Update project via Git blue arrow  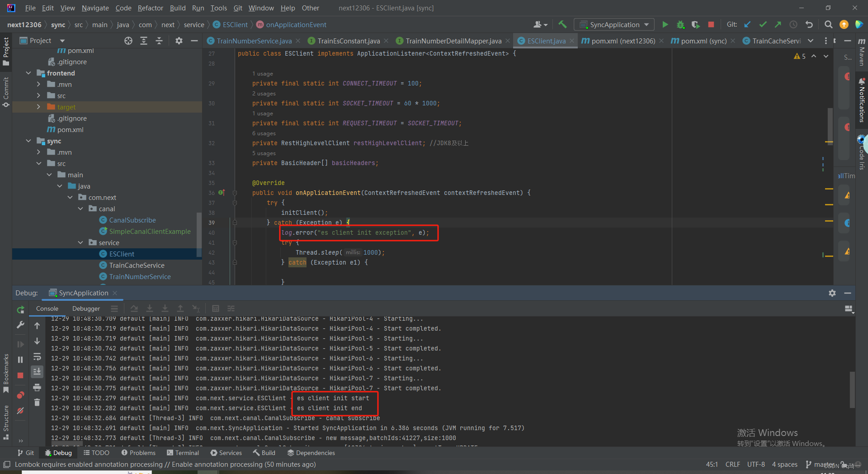[x=748, y=24]
